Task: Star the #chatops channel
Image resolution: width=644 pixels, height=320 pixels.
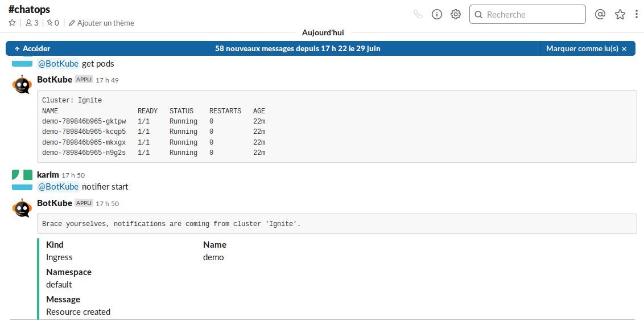Action: click(13, 23)
